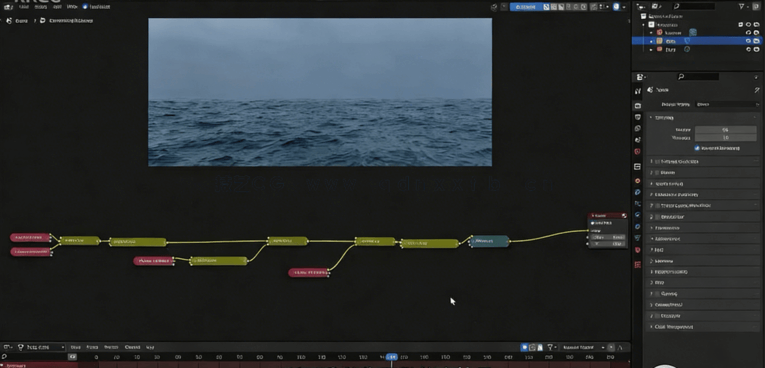
Task: Open the Tool tab in Properties sidebar
Action: coord(638,91)
